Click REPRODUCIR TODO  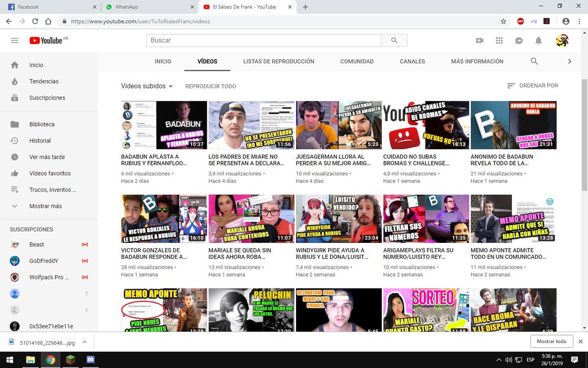[x=211, y=86]
